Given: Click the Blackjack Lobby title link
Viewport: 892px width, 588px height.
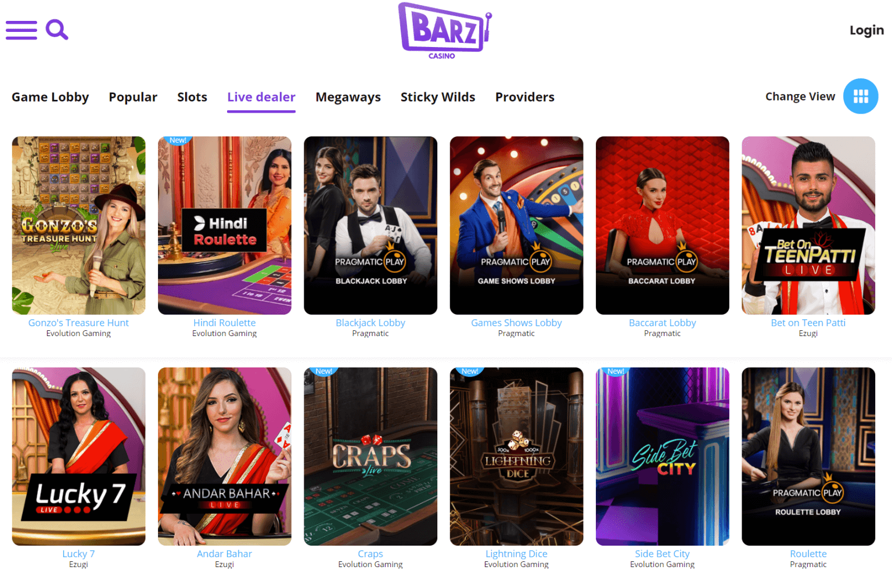Looking at the screenshot, I should (x=371, y=323).
